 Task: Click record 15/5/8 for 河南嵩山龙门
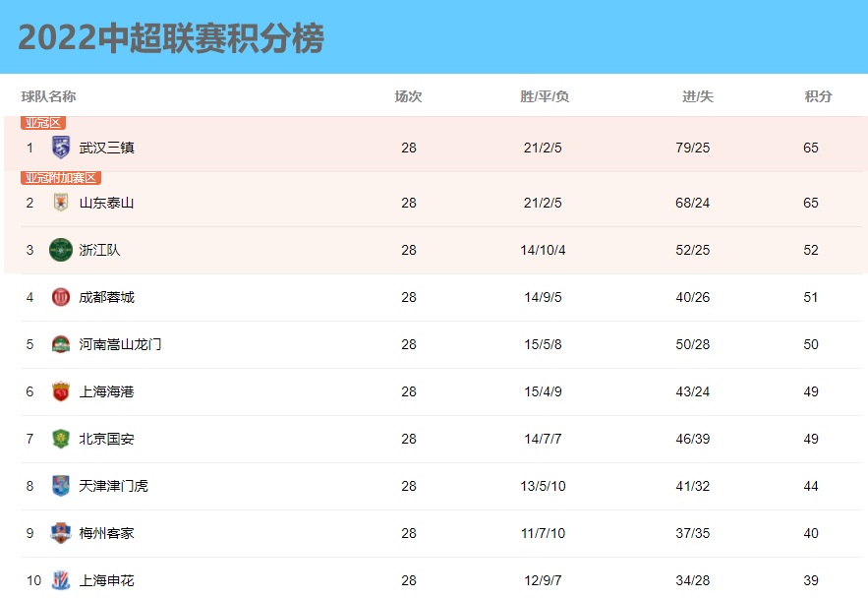543,344
